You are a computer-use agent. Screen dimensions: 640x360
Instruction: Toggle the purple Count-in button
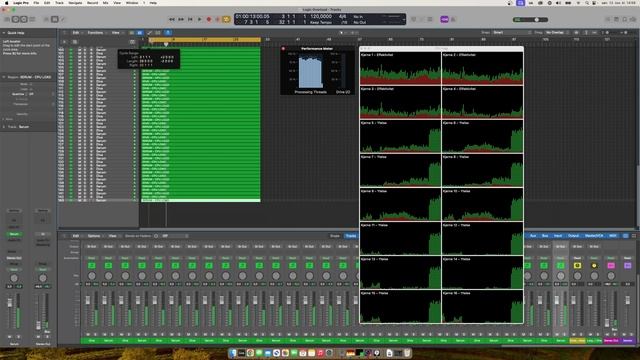pos(444,19)
